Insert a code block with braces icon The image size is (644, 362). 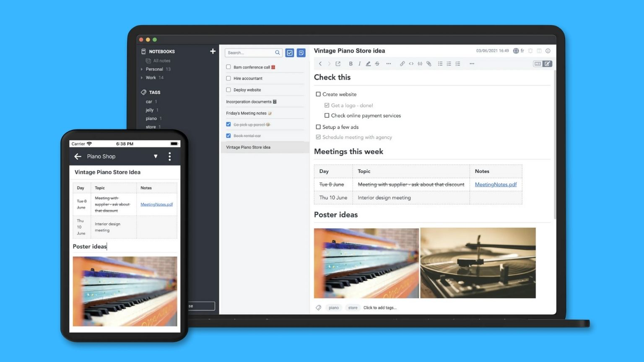[420, 64]
